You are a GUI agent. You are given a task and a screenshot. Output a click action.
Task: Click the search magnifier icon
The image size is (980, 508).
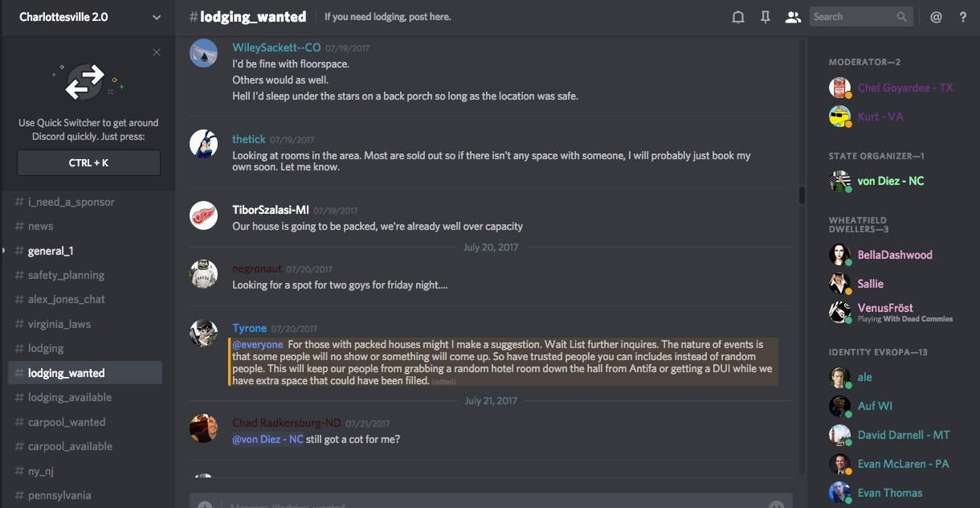pyautogui.click(x=903, y=17)
